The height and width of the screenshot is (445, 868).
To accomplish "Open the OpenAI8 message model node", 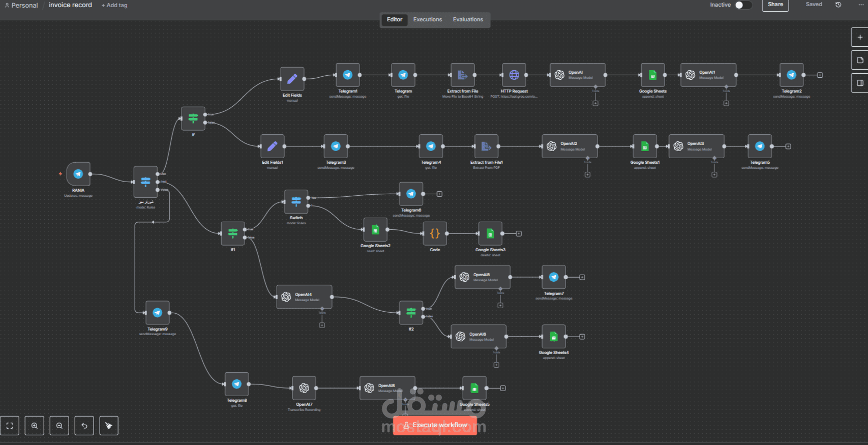I will pos(387,388).
